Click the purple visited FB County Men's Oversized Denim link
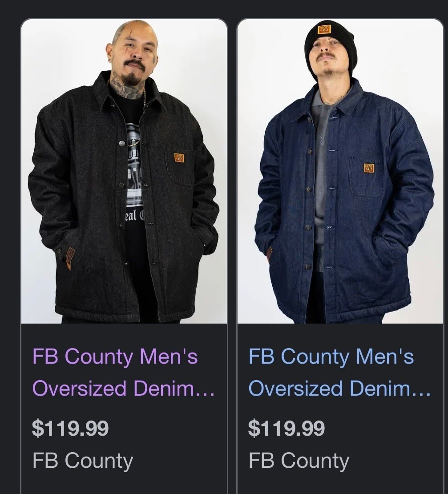Viewport: 448px width, 494px height. [x=123, y=372]
